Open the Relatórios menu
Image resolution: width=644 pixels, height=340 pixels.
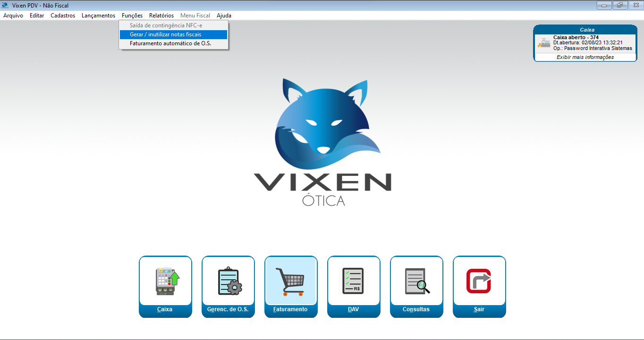pos(161,16)
